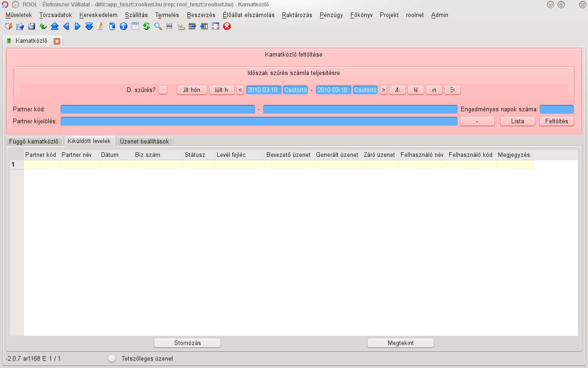Viewport: 588px width, 368px height.
Task: Click the next period '>' button
Action: pos(383,90)
